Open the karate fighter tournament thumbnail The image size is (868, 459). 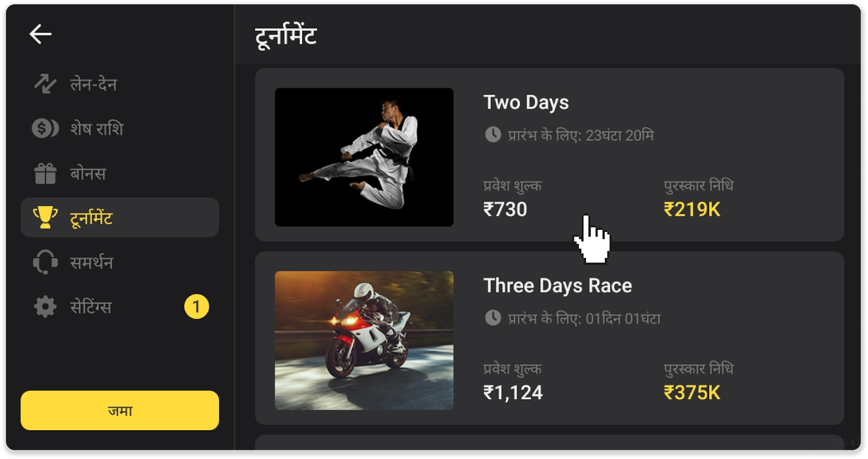pyautogui.click(x=364, y=157)
